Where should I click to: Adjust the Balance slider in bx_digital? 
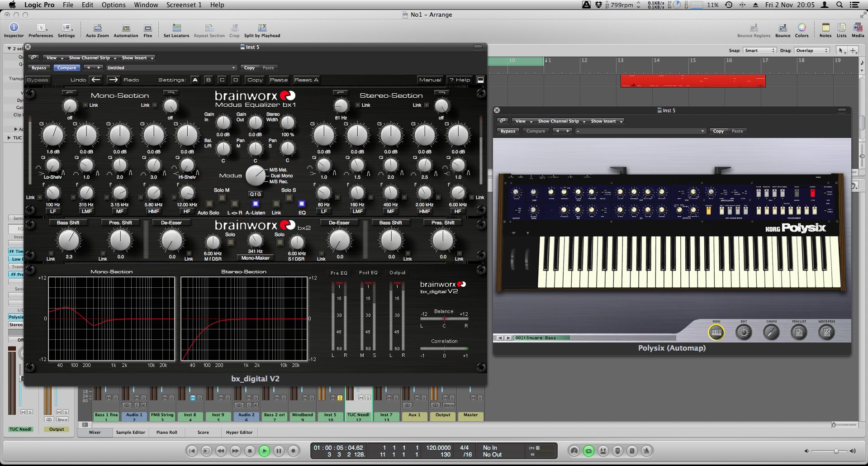click(444, 319)
